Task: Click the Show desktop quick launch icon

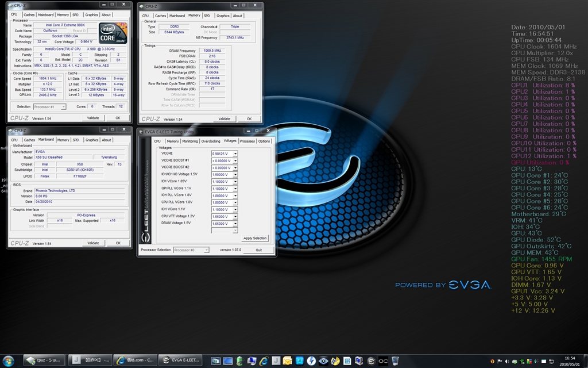Action: pos(227,361)
